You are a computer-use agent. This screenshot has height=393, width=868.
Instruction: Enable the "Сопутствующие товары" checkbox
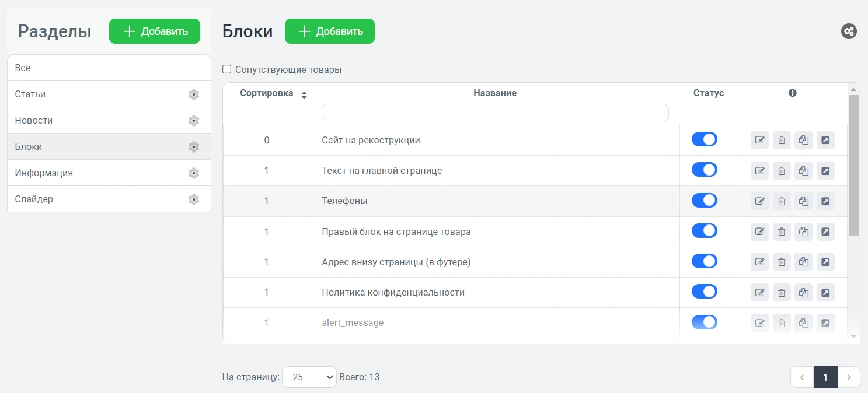pyautogui.click(x=227, y=70)
